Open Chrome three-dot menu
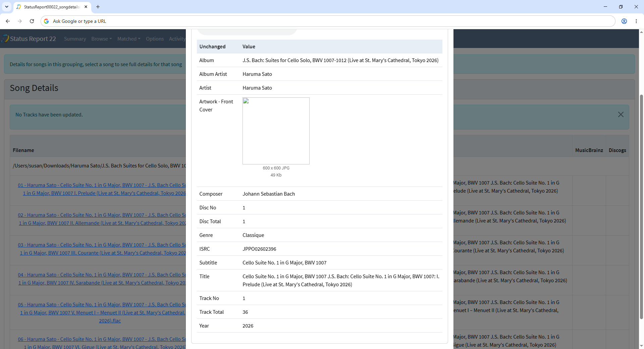 (636, 21)
